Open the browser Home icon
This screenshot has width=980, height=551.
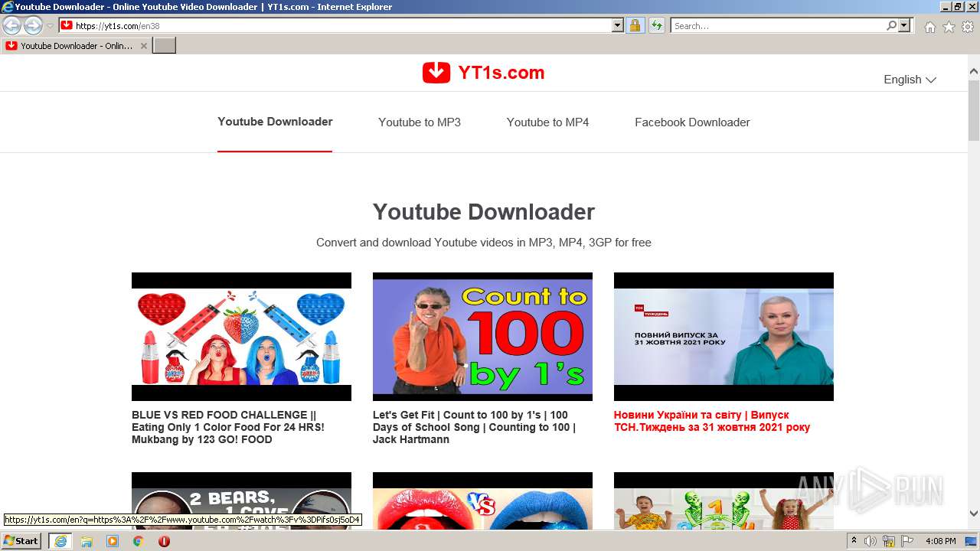click(929, 27)
